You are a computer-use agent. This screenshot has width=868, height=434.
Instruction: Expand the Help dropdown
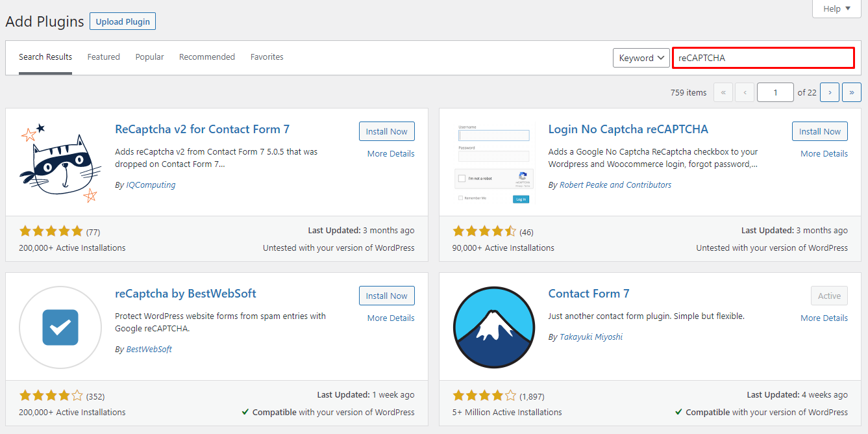tap(836, 8)
